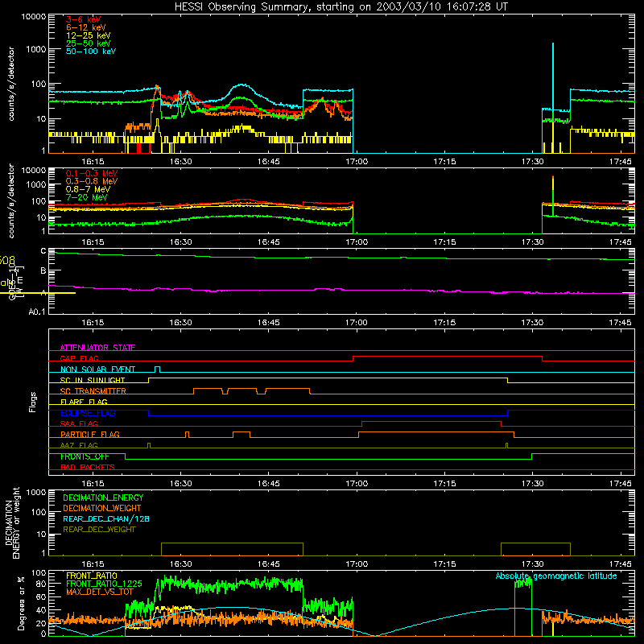Select the 50-100 keV legend label
The width and height of the screenshot is (644, 644).
(x=91, y=52)
